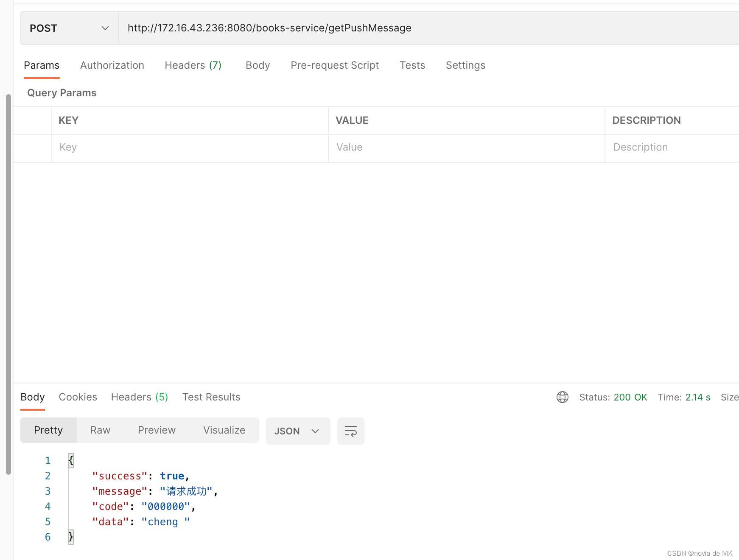Open the Tests tab
The width and height of the screenshot is (739, 560).
[412, 65]
